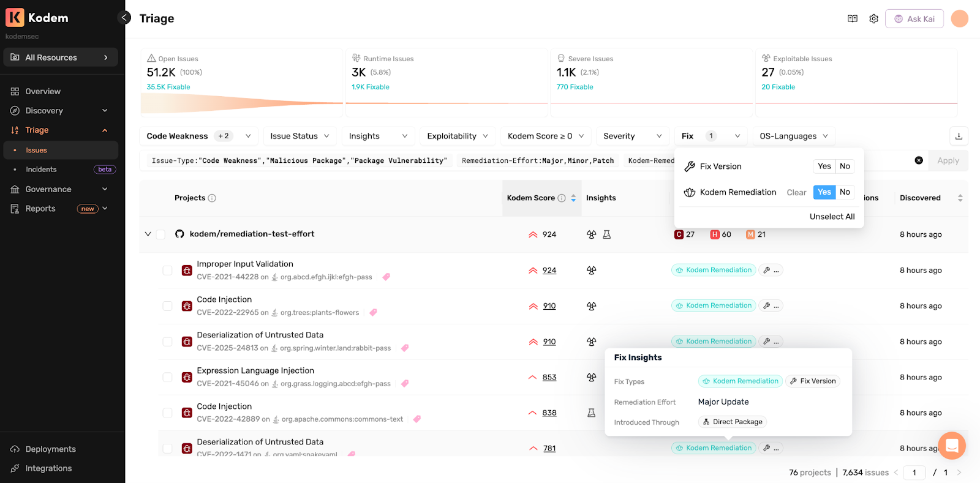Screen dimensions: 980x483
Task: Select the kodem/remediation-test-effort project checkbox
Action: [x=160, y=234]
